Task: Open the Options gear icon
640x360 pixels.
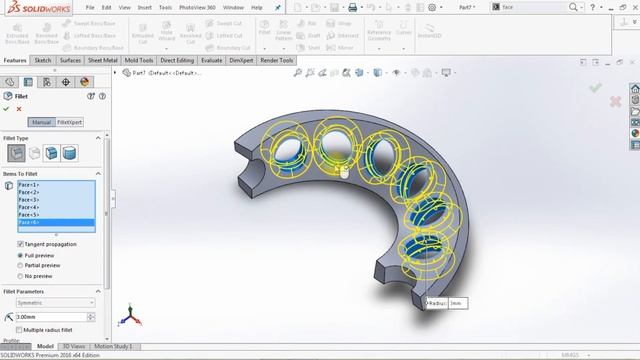Action: tap(432, 7)
